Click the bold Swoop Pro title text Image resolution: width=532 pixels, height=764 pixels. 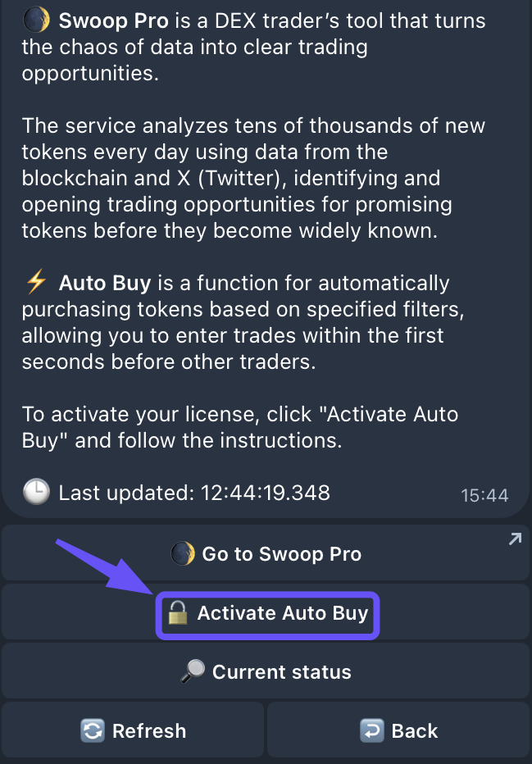(x=113, y=20)
